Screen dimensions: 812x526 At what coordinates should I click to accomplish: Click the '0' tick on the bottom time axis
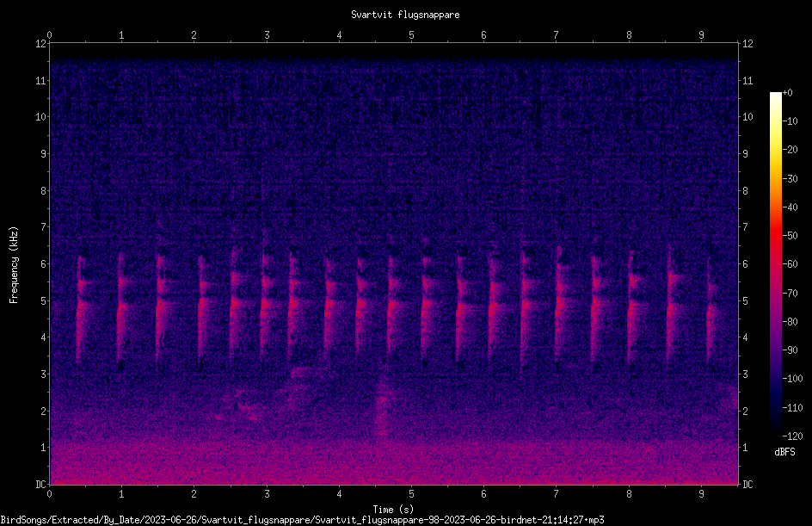click(49, 494)
